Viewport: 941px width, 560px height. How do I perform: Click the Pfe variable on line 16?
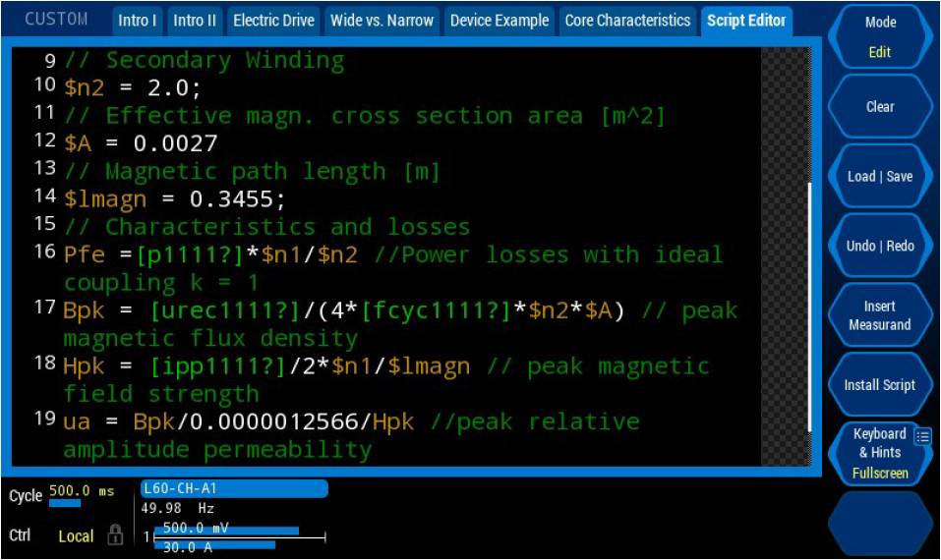(84, 255)
